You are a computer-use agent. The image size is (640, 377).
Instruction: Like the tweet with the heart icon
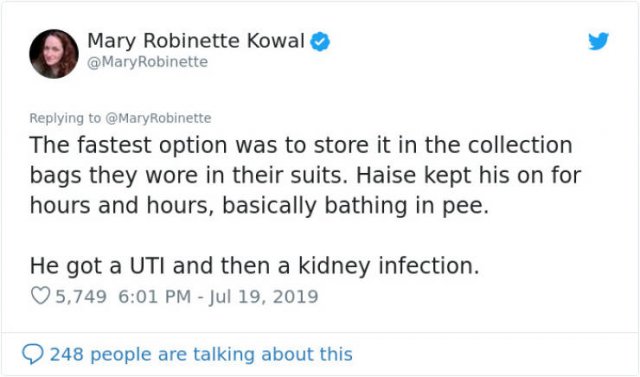(40, 296)
